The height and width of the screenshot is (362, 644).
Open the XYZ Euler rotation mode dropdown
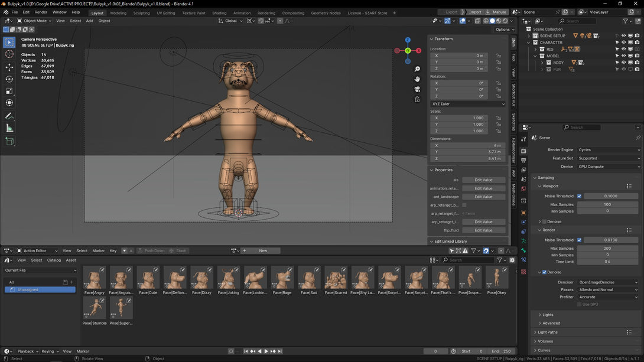(x=468, y=104)
